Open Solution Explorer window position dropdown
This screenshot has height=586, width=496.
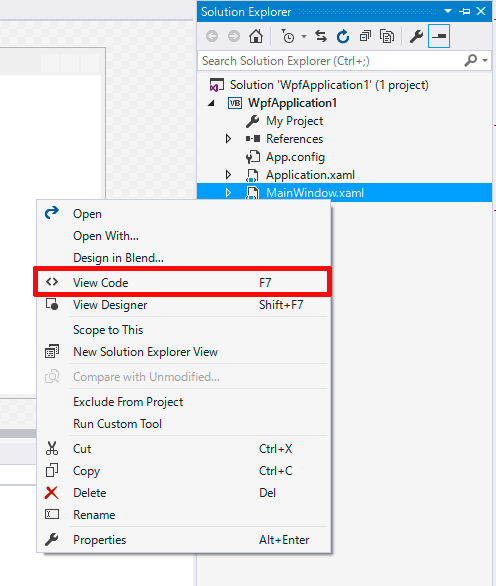click(448, 11)
